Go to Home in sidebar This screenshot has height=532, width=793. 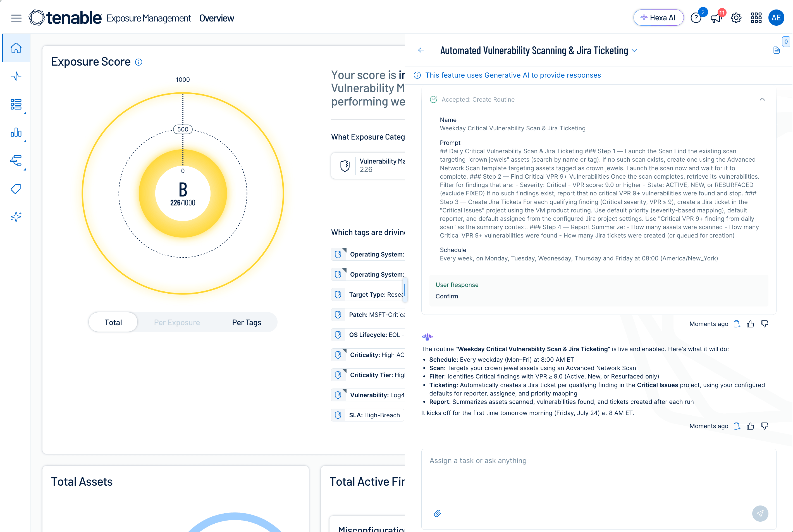click(16, 48)
